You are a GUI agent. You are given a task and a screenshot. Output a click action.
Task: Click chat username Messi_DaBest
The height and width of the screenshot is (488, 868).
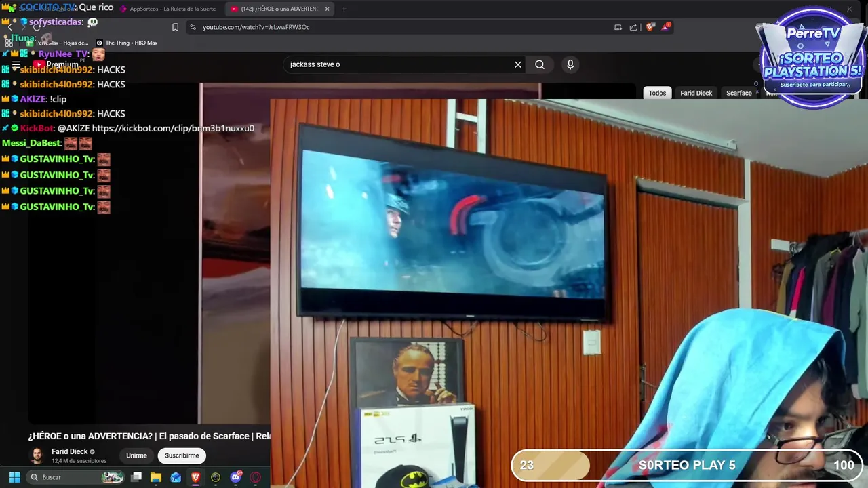tap(31, 143)
